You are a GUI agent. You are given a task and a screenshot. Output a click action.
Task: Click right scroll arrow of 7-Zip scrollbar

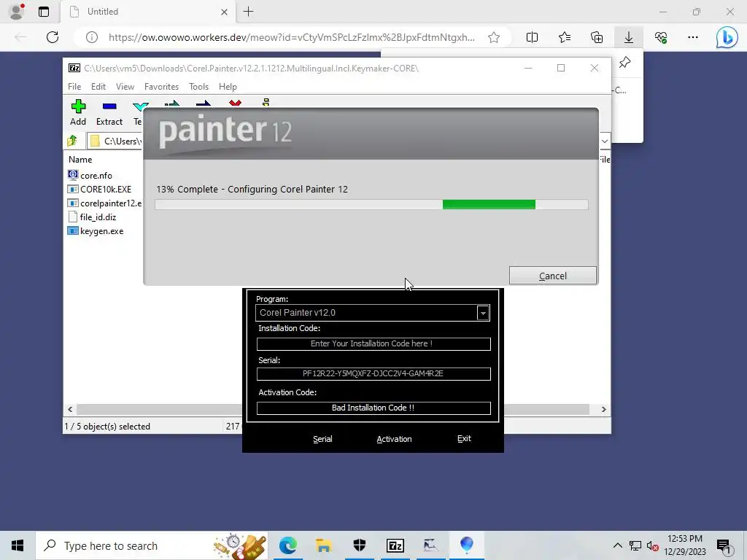[603, 410]
